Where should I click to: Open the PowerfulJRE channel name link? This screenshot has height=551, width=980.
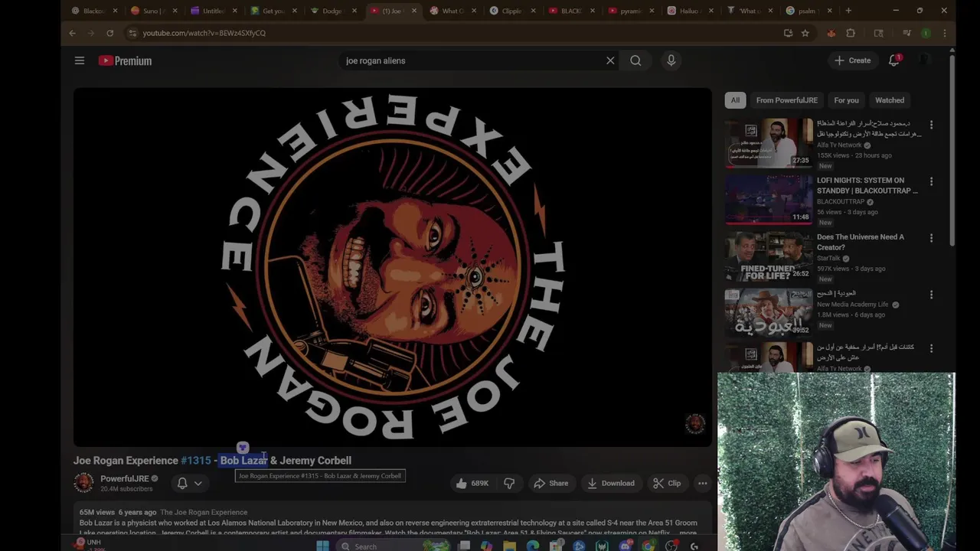124,479
